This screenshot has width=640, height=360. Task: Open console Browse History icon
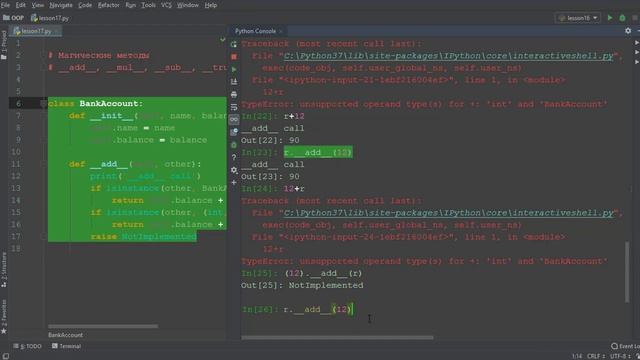234,132
